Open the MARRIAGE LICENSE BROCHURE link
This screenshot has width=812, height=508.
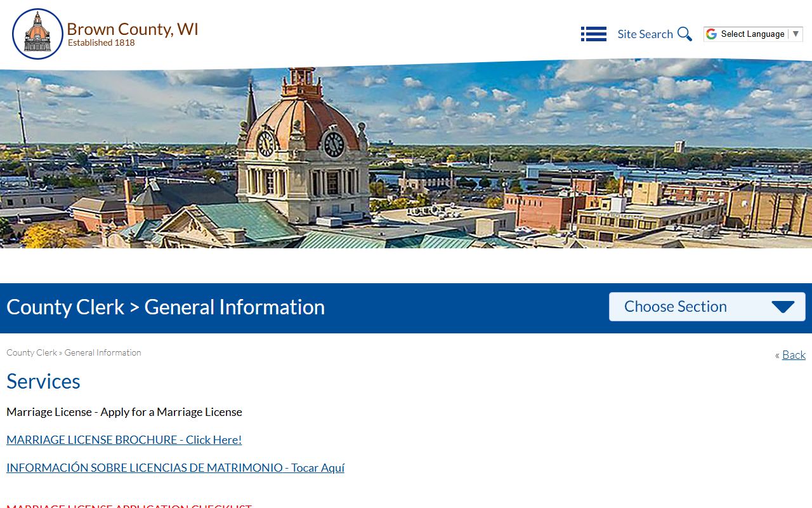pos(124,439)
